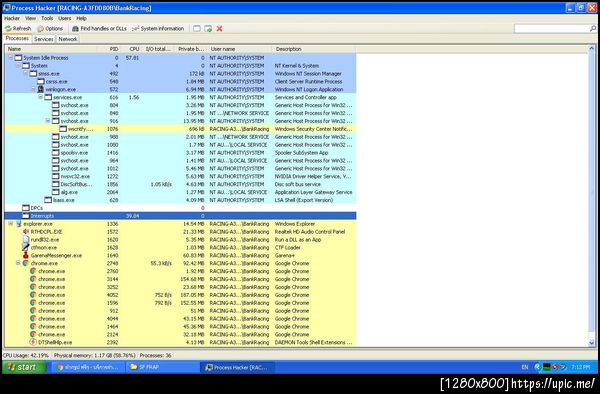600x394 pixels.
Task: Sort by the PID column header
Action: pos(109,49)
